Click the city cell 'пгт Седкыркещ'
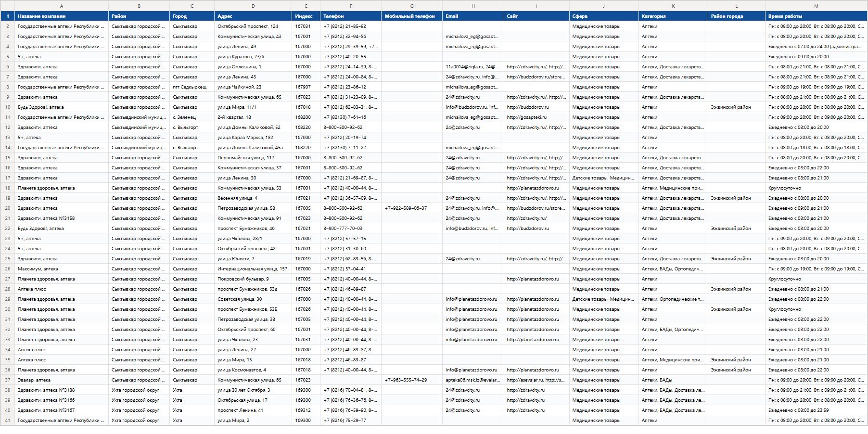This screenshot has width=868, height=434. click(192, 87)
